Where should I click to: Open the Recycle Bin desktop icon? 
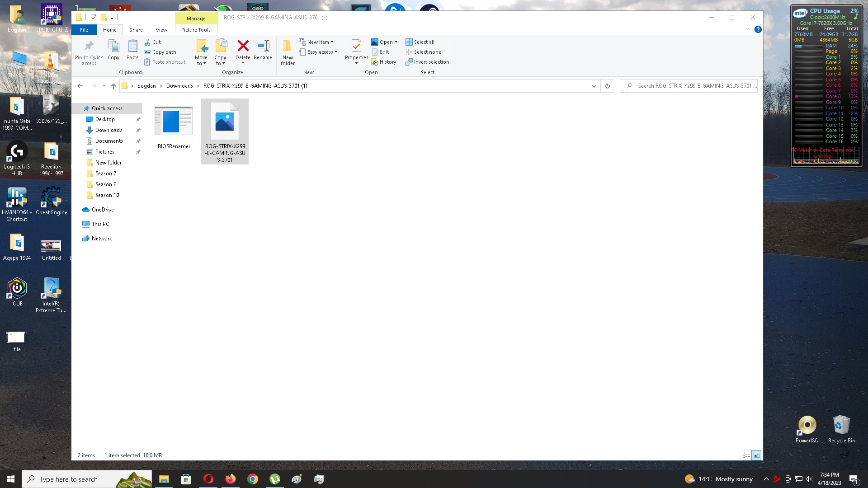coord(841,429)
